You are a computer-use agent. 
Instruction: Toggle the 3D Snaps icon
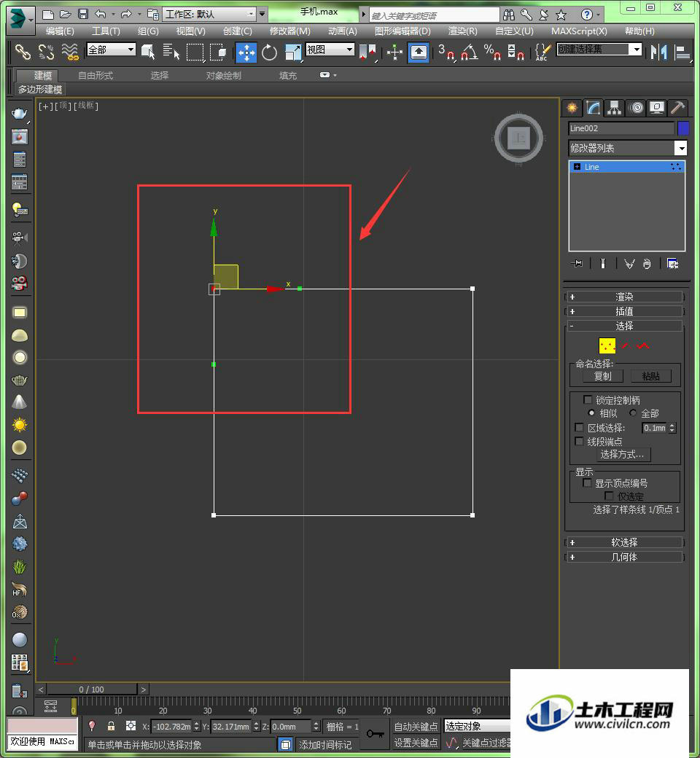point(446,52)
